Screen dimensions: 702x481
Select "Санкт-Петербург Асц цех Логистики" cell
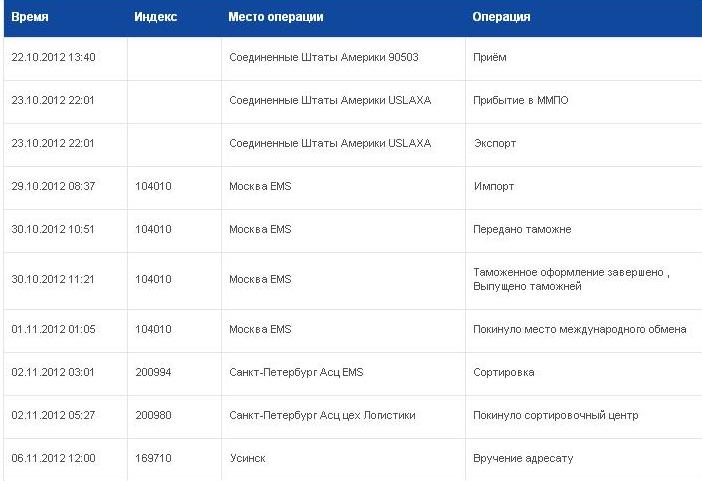click(x=322, y=415)
